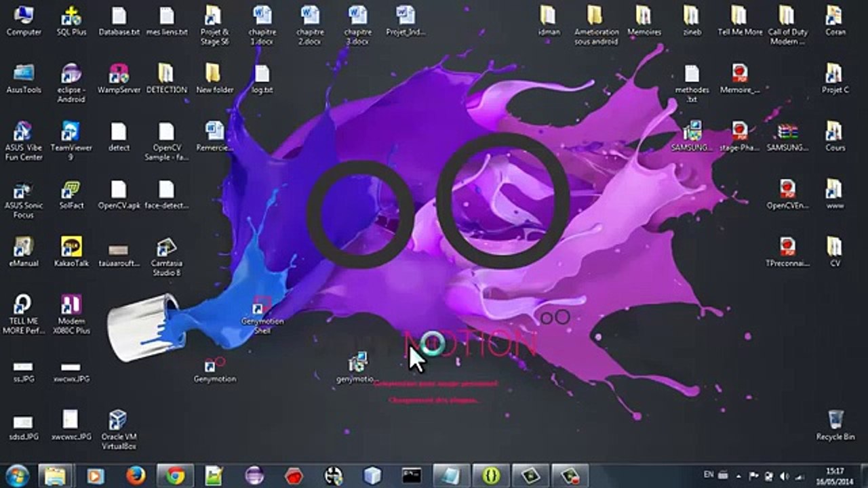Screen dimensions: 868x488
Task: Select the eclipse - Android desktop shortcut
Action: (71, 83)
